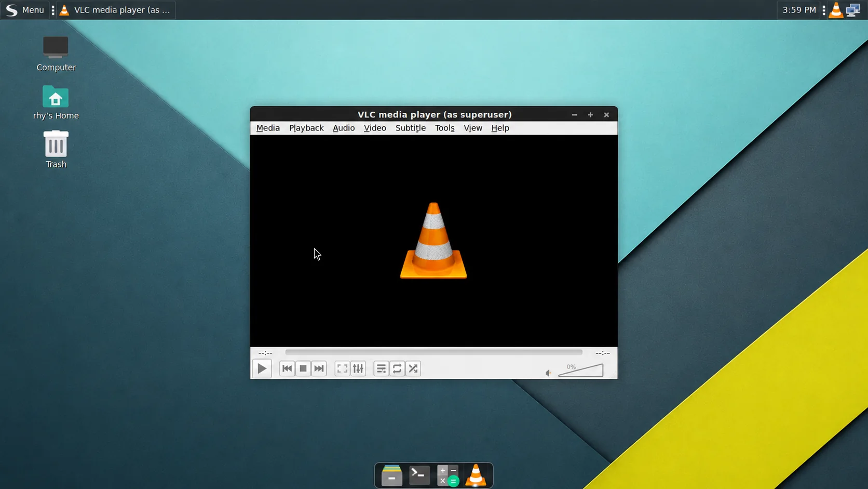This screenshot has width=868, height=489.
Task: Minimize the VLC window
Action: (x=574, y=115)
